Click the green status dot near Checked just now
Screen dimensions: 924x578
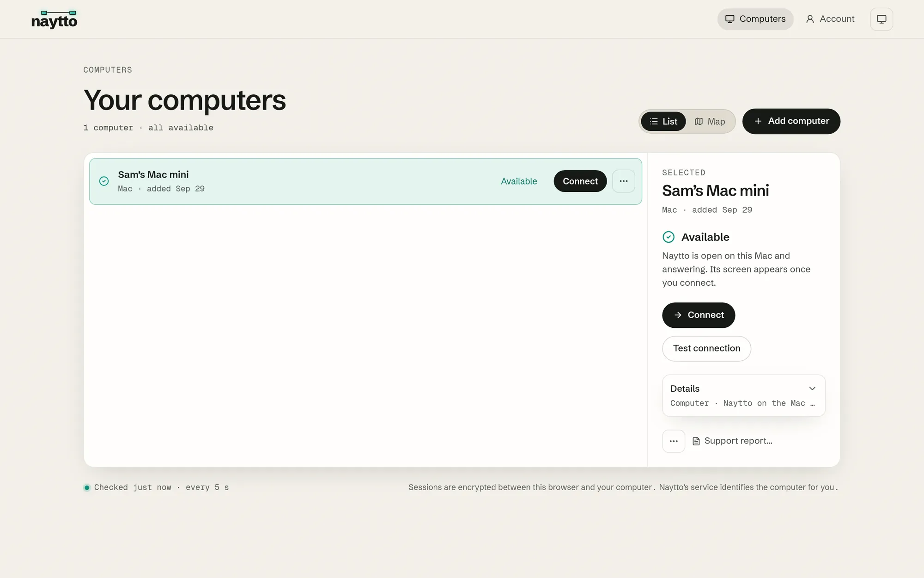pyautogui.click(x=87, y=487)
